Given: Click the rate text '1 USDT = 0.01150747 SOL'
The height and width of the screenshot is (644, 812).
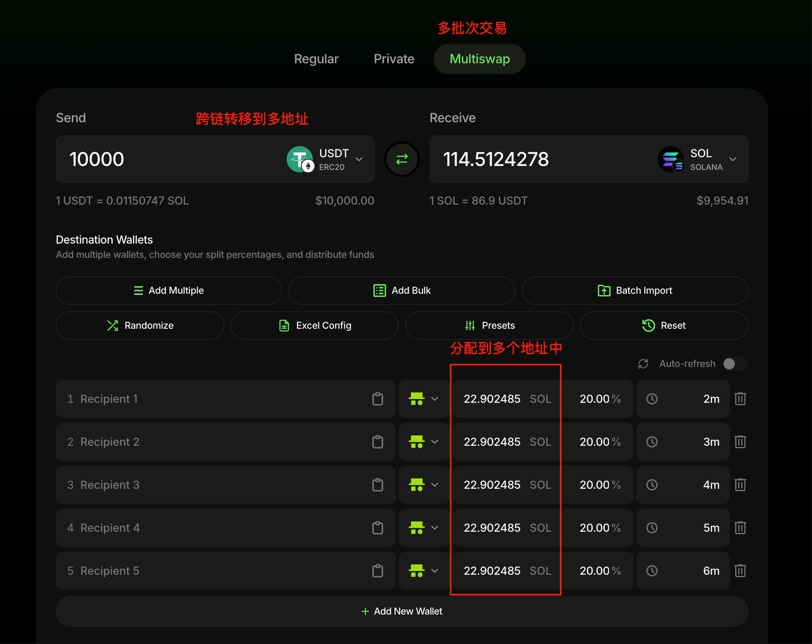Looking at the screenshot, I should coord(123,201).
